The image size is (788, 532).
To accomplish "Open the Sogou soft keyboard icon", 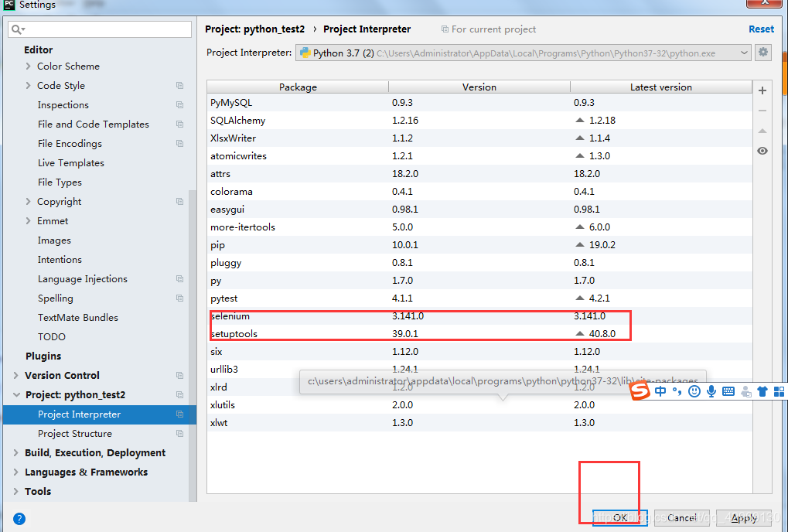I will click(x=728, y=391).
